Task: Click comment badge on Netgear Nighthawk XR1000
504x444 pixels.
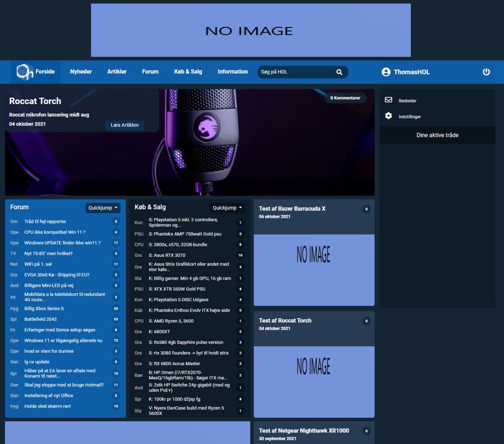Action: tap(366, 431)
